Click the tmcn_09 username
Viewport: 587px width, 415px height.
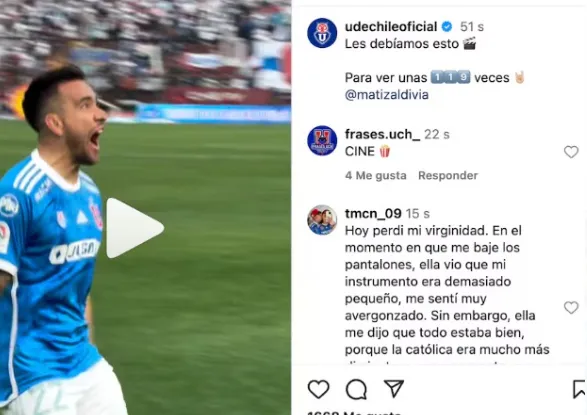click(373, 213)
